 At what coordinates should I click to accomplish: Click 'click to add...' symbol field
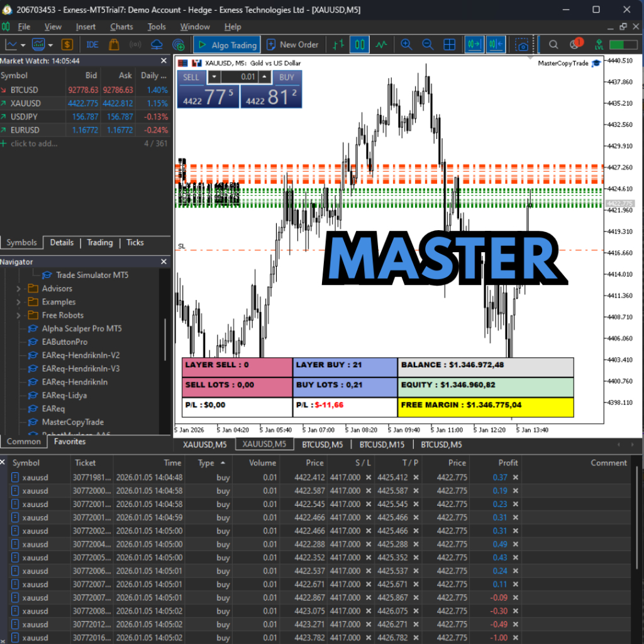pos(34,144)
